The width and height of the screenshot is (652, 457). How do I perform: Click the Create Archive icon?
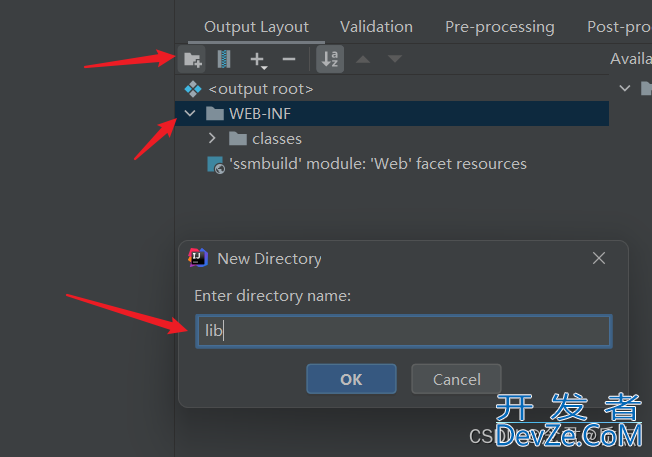click(224, 59)
